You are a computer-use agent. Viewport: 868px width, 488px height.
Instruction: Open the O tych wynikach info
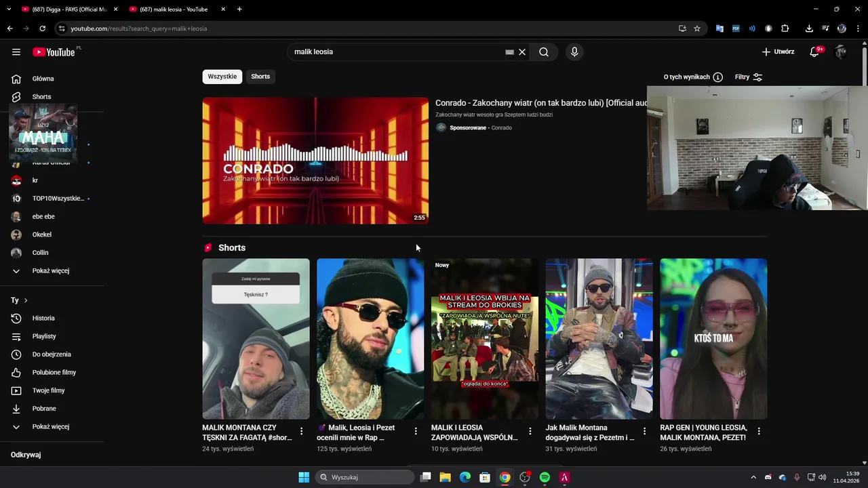pos(693,77)
